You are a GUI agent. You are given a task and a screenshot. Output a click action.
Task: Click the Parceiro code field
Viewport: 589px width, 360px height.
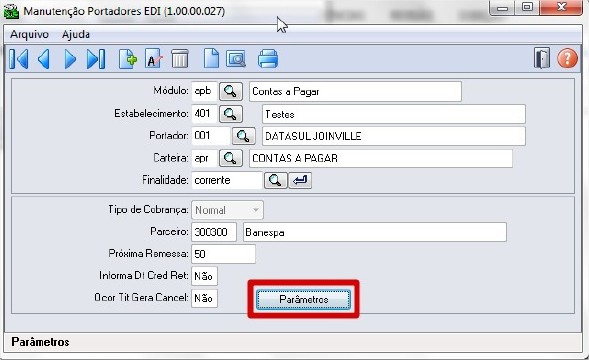(x=214, y=232)
